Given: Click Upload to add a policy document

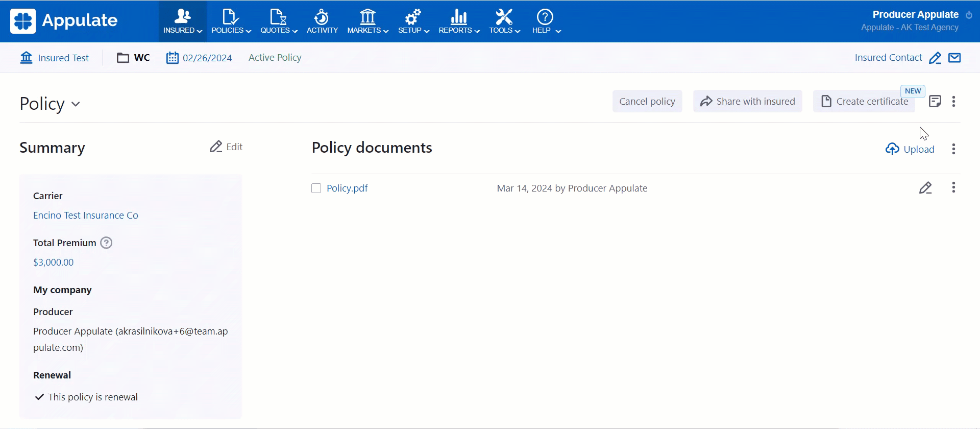Looking at the screenshot, I should click(910, 149).
